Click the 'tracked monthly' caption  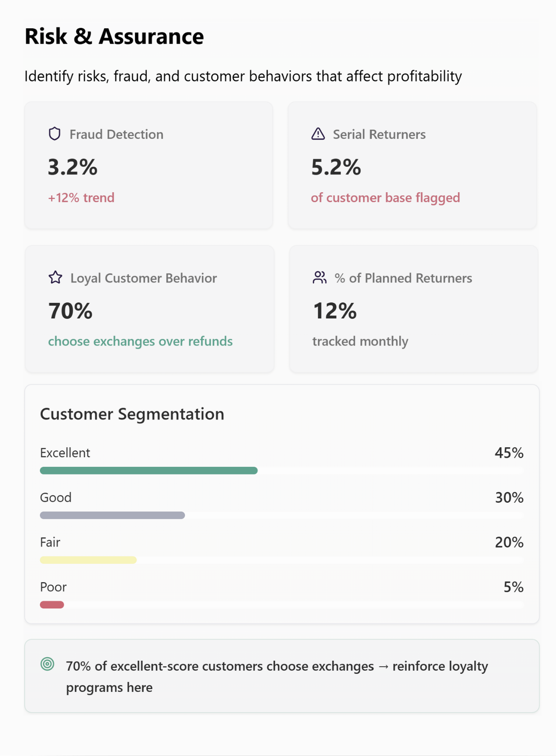[360, 341]
